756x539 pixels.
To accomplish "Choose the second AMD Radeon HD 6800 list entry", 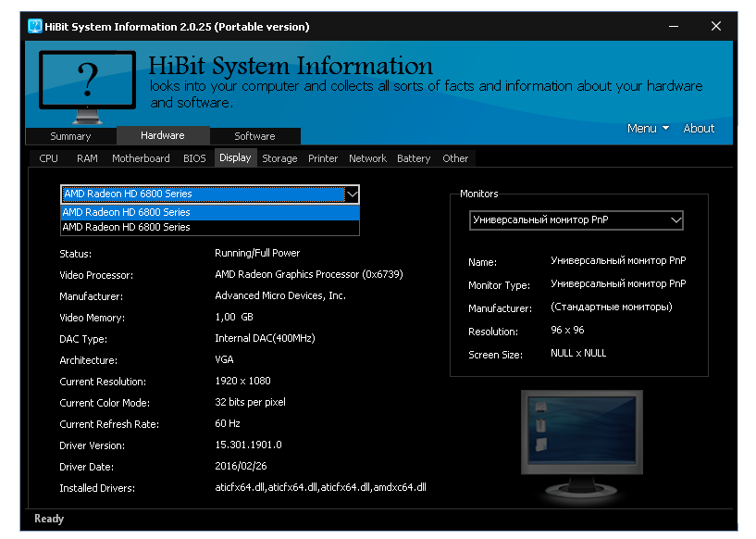I will 210,227.
